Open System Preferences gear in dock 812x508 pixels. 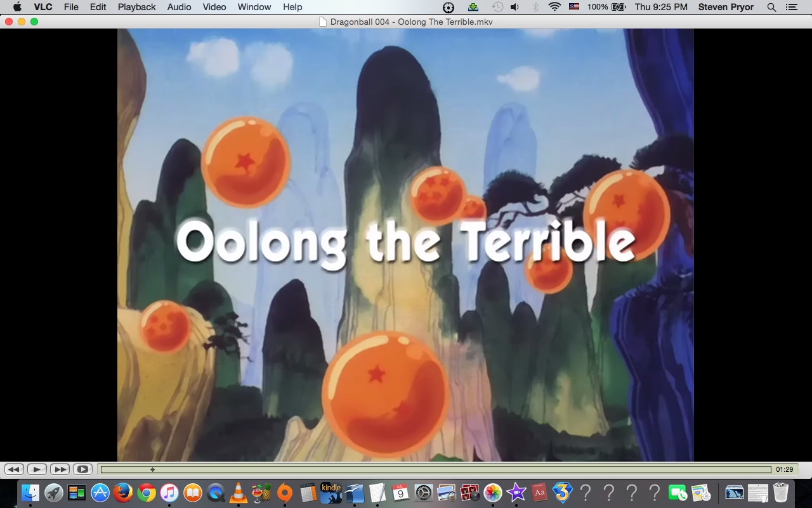tap(424, 492)
